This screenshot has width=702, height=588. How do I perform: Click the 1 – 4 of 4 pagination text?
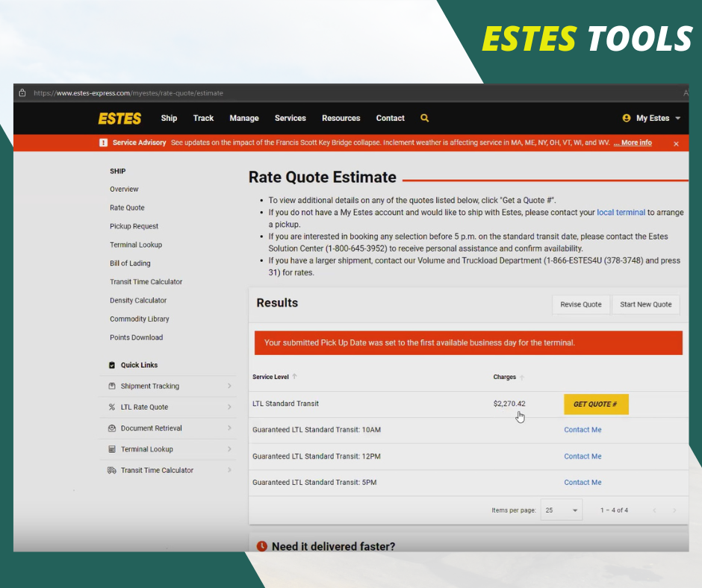(x=614, y=510)
